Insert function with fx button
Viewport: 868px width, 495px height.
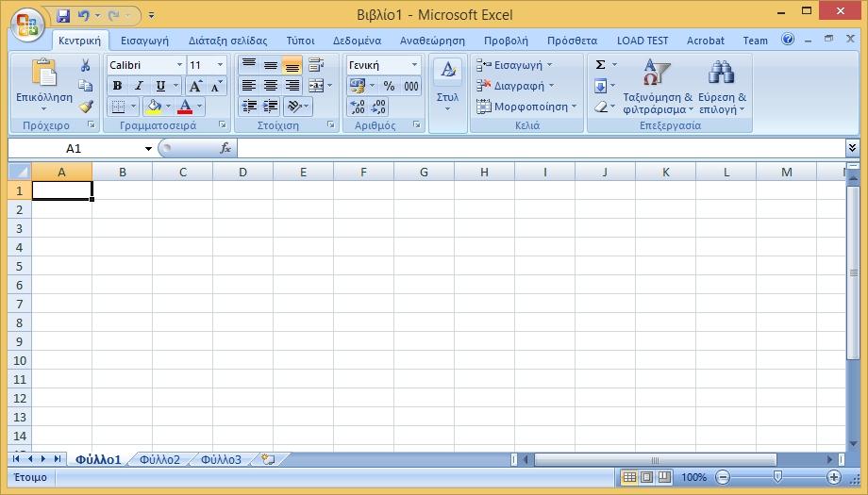point(225,148)
